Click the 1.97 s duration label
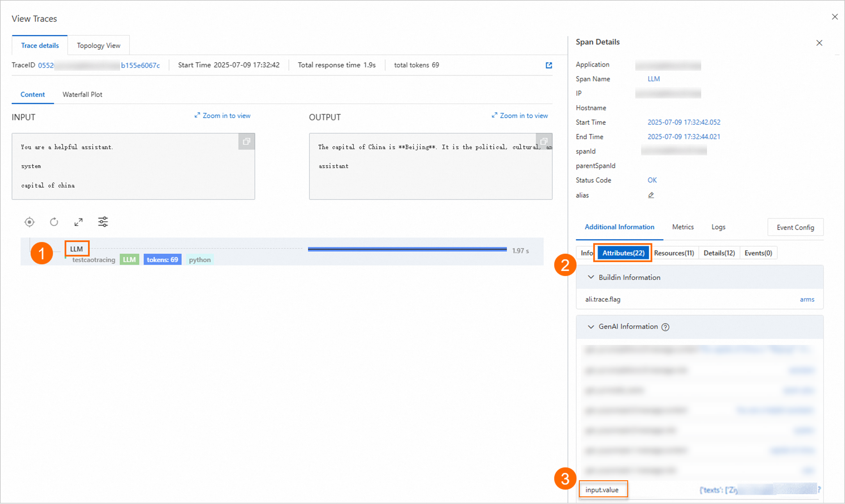Viewport: 845px width, 504px height. 520,251
